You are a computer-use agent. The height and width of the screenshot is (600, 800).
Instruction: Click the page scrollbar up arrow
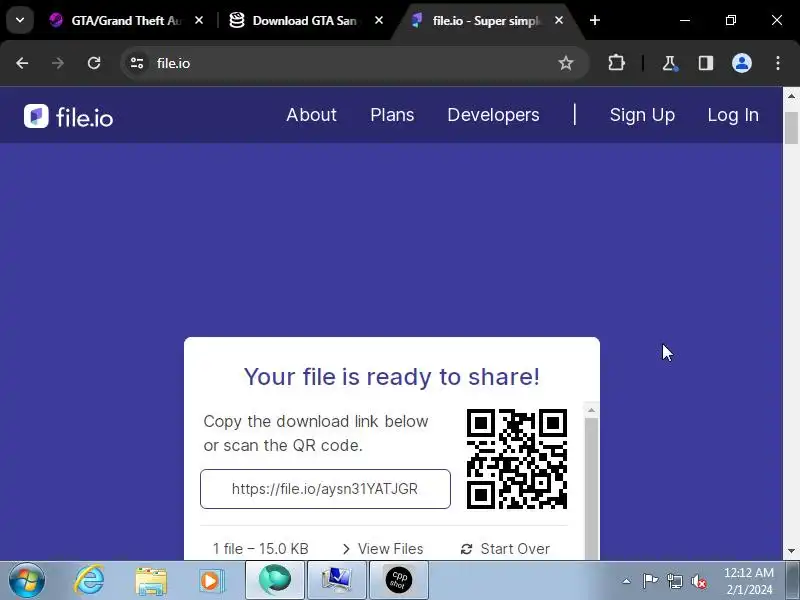pos(791,96)
